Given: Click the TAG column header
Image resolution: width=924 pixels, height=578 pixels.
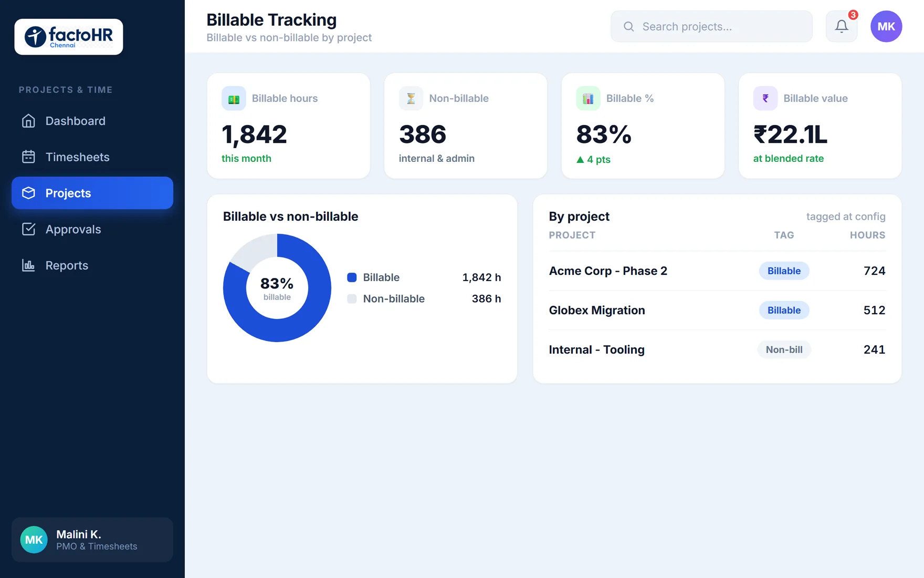Looking at the screenshot, I should tap(784, 235).
